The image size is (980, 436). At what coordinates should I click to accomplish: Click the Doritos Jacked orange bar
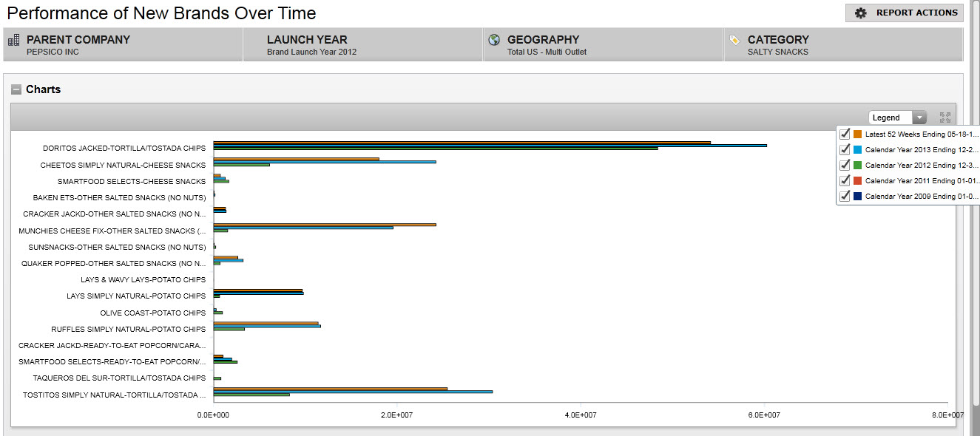[462, 142]
